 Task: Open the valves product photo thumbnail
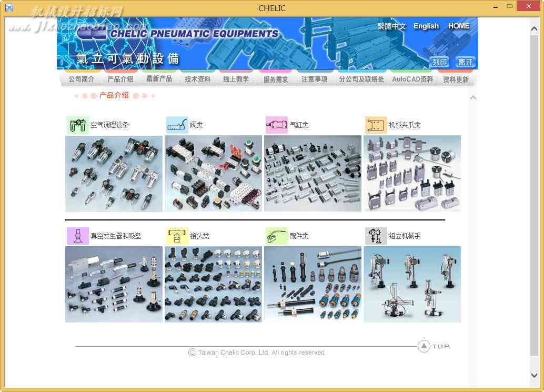point(214,174)
